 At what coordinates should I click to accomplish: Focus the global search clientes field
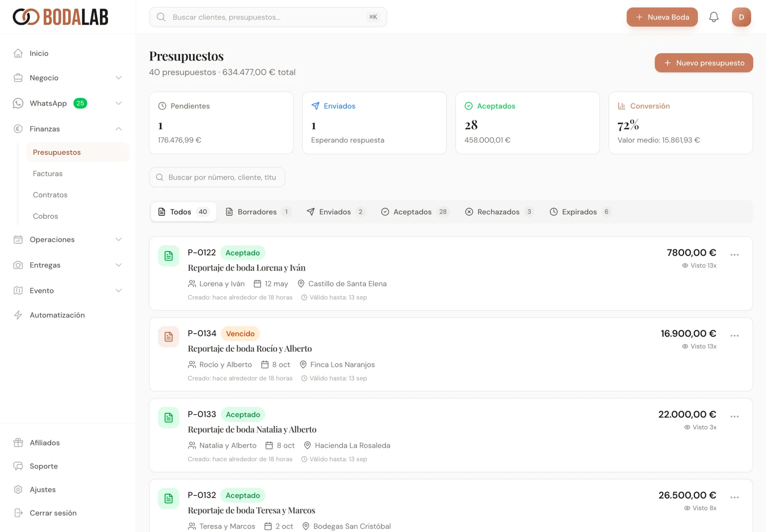point(268,17)
